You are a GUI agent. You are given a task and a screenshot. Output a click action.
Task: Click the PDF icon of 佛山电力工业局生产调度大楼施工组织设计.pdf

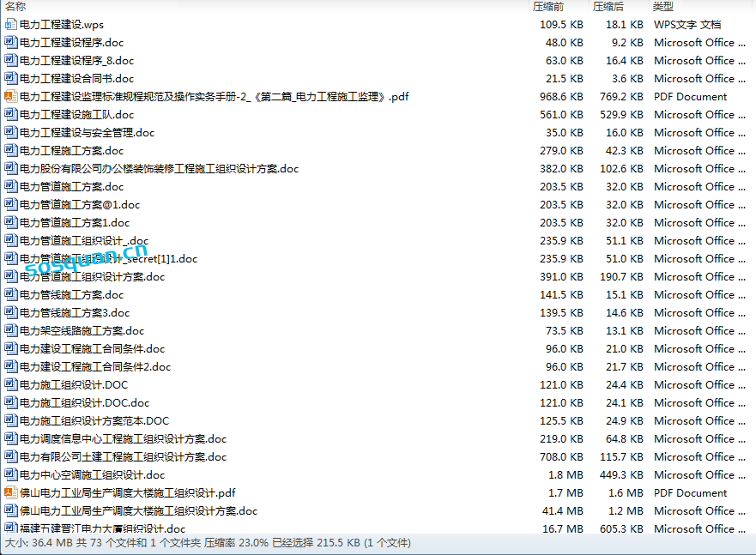pos(11,493)
